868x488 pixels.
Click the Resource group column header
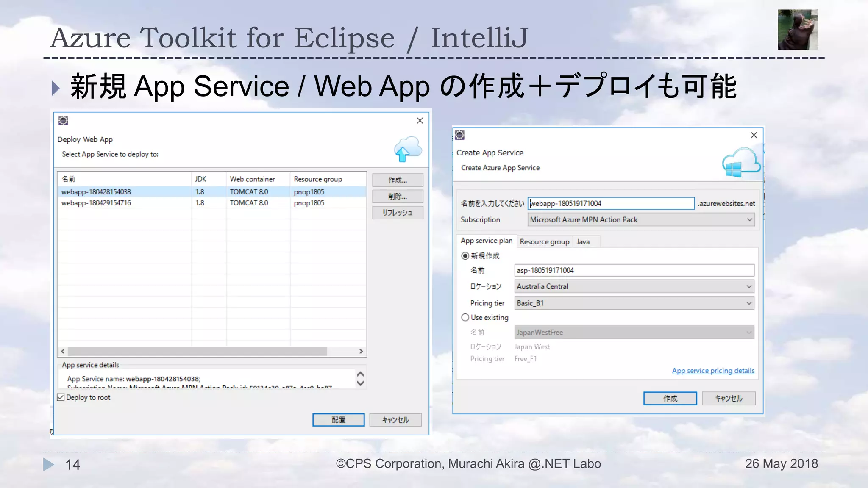(x=328, y=179)
